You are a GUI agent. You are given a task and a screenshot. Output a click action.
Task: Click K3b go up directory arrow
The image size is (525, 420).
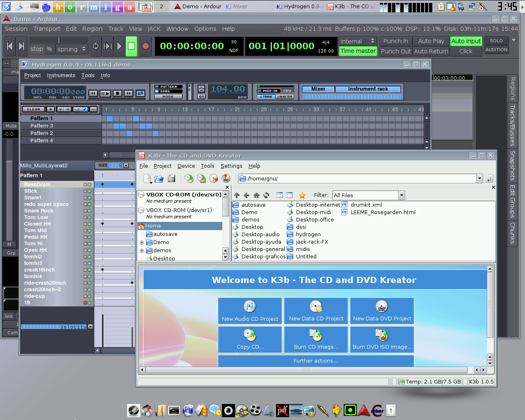click(237, 195)
